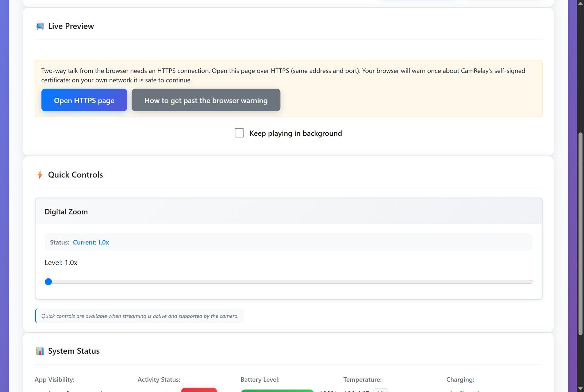Click the lightning bolt icon beside Quick Controls
The height and width of the screenshot is (392, 584).
(x=40, y=175)
